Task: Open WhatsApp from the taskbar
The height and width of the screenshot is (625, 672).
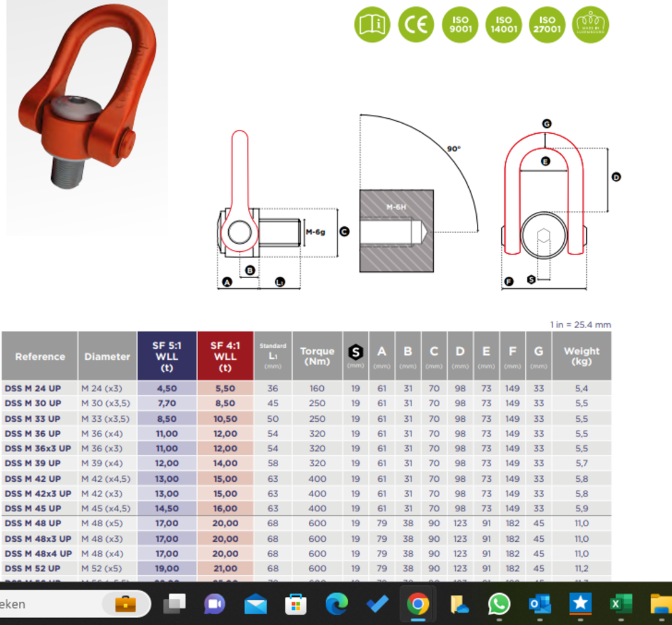Action: click(x=499, y=604)
